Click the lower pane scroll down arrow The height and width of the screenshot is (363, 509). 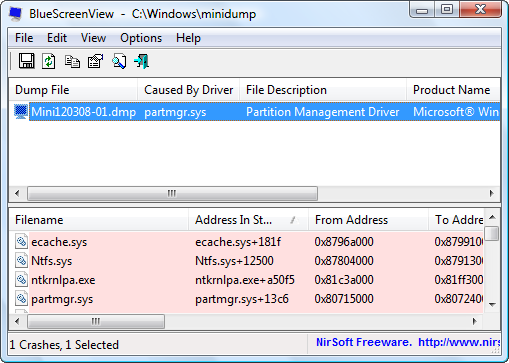coord(492,304)
